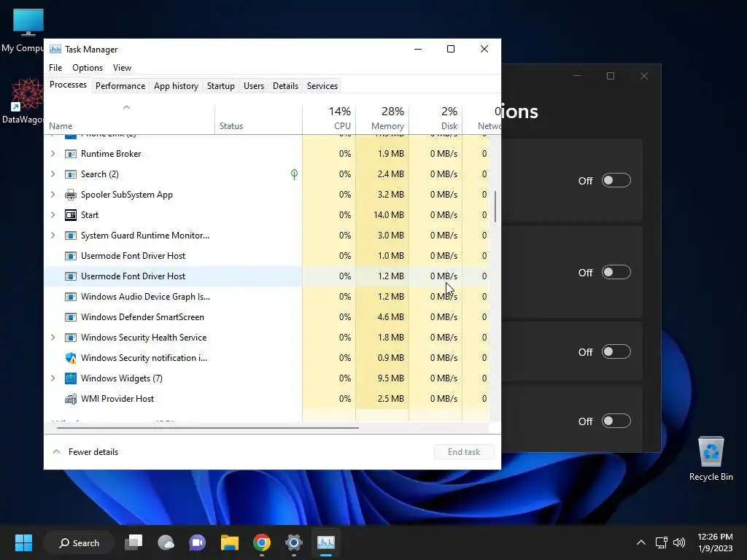Click the Windows Security notification shield icon

click(x=71, y=358)
